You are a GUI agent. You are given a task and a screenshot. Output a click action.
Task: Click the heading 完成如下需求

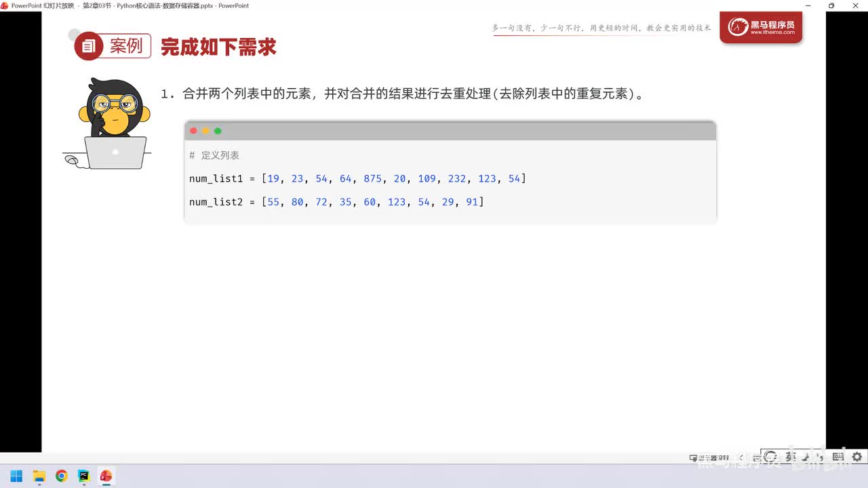pyautogui.click(x=218, y=47)
